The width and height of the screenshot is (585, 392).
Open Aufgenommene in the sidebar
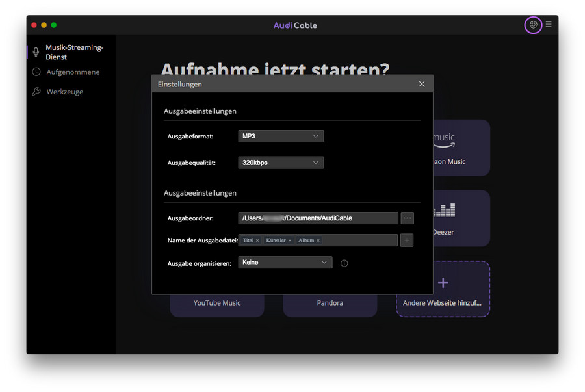click(73, 72)
